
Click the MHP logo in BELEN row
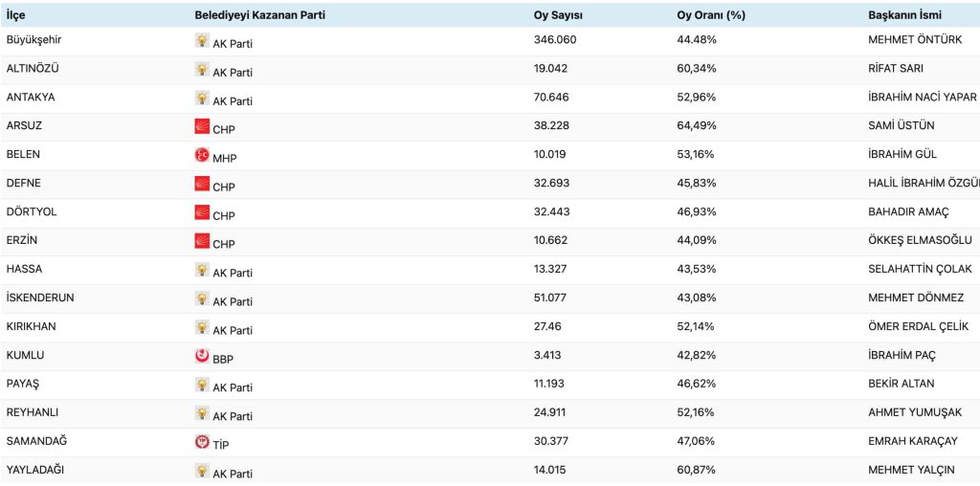202,155
